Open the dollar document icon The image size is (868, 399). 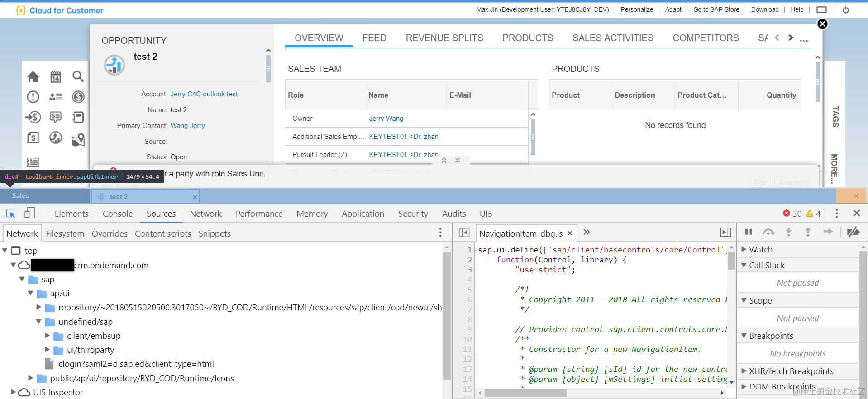tap(33, 138)
